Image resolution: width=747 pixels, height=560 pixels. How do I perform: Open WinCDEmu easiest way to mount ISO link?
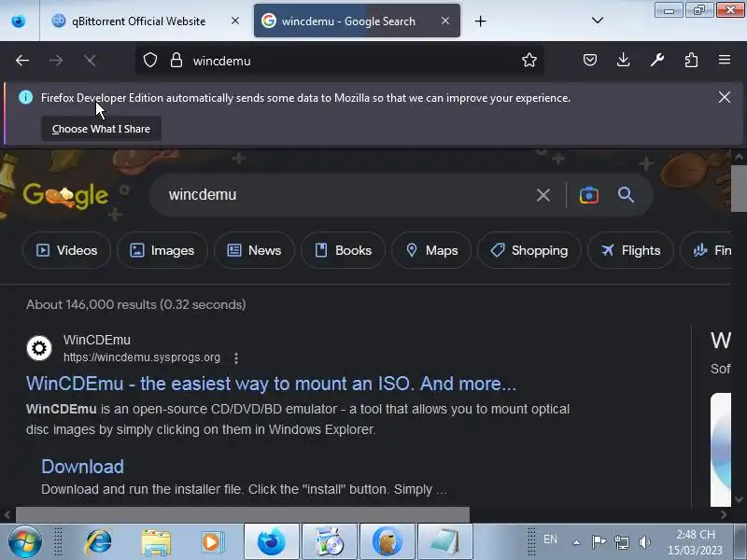click(x=271, y=384)
